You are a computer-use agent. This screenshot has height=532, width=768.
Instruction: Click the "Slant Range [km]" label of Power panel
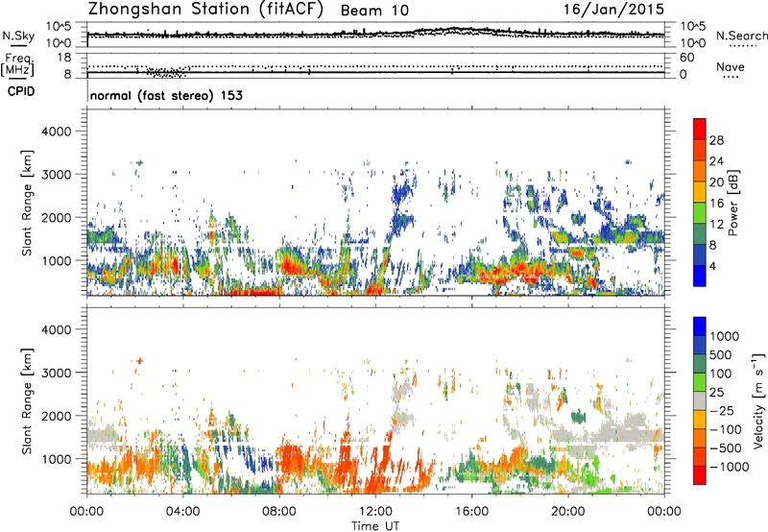pyautogui.click(x=27, y=203)
